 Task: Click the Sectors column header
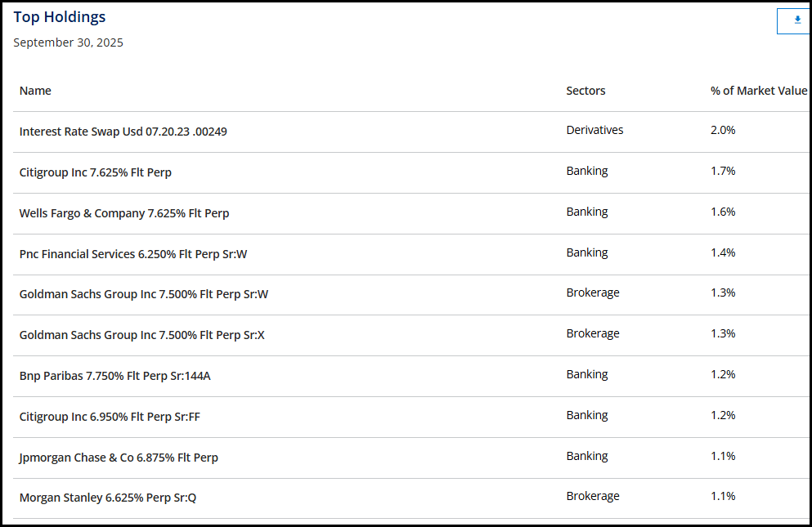click(x=585, y=91)
